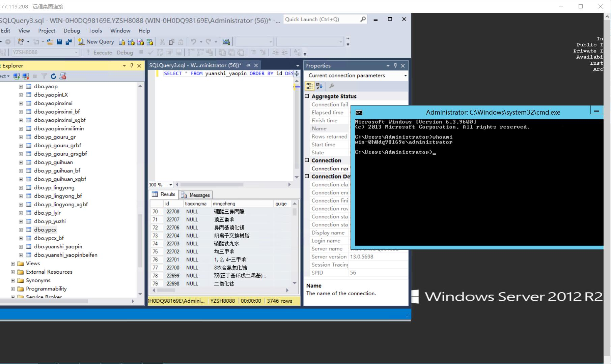Click the Open File folder icon
Viewport: 611px width, 364px height.
[x=50, y=42]
